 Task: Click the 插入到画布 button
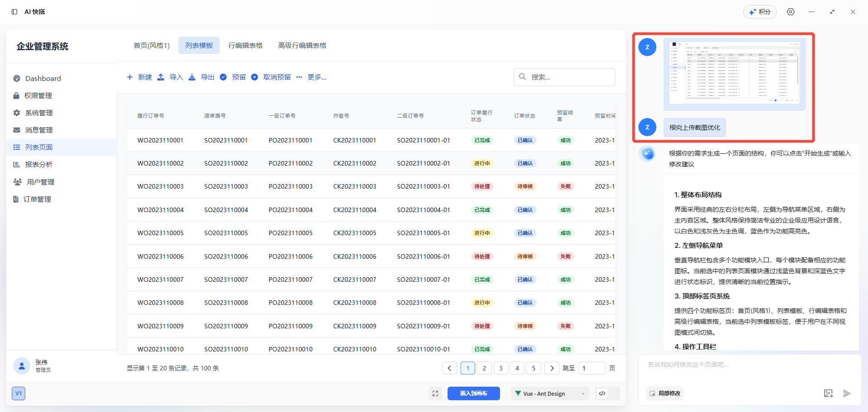(473, 393)
